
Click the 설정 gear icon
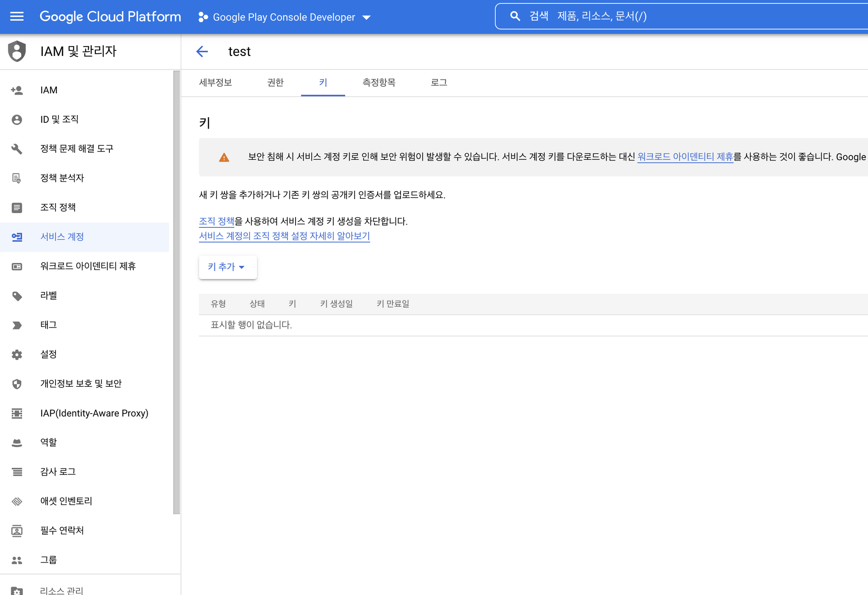click(x=17, y=355)
